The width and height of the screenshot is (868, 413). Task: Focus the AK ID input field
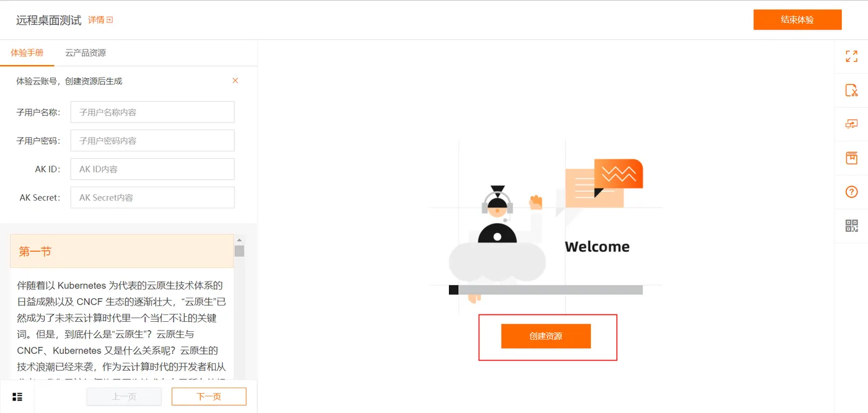(x=153, y=169)
